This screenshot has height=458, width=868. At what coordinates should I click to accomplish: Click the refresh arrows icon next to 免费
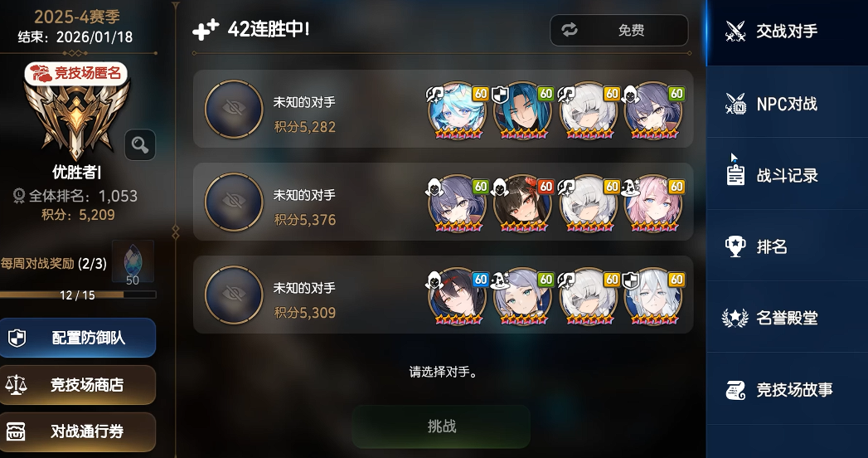coord(570,30)
